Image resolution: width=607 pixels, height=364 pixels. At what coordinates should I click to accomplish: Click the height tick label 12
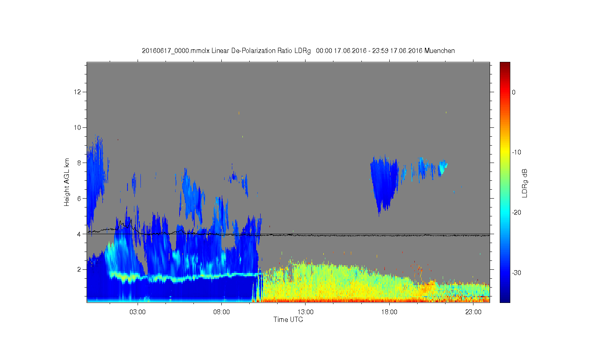79,92
